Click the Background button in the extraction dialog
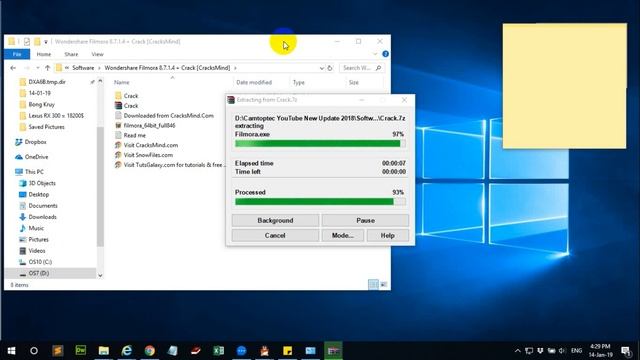This screenshot has height=360, width=640. [x=276, y=220]
